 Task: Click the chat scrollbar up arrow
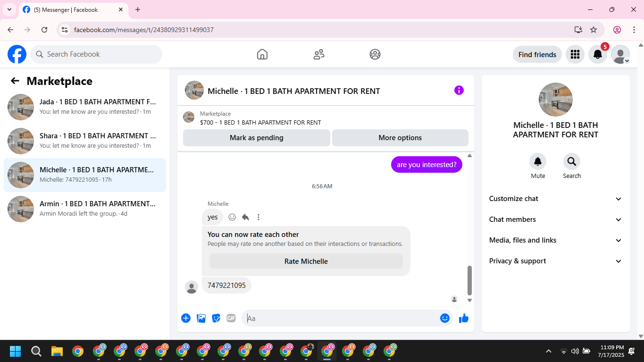click(469, 155)
